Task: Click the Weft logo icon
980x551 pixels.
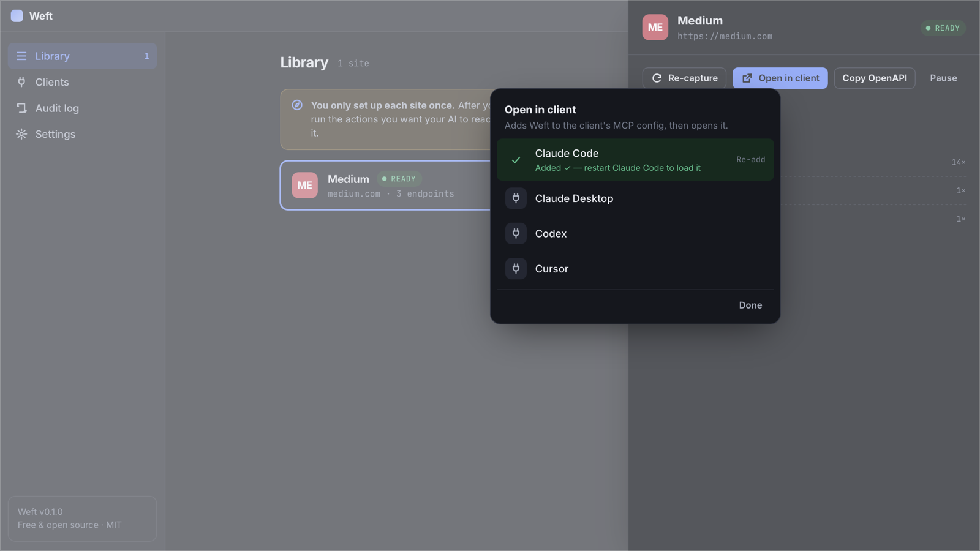Action: 17,16
